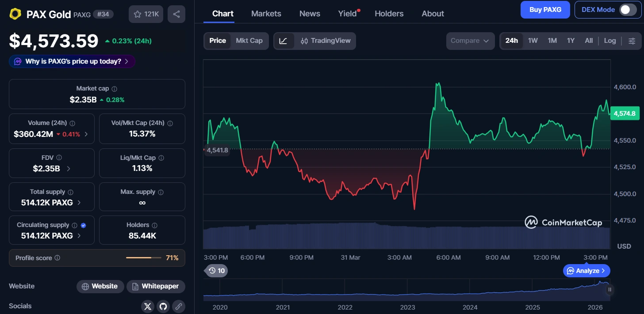Expand Circulating supply details chevron

click(79, 236)
